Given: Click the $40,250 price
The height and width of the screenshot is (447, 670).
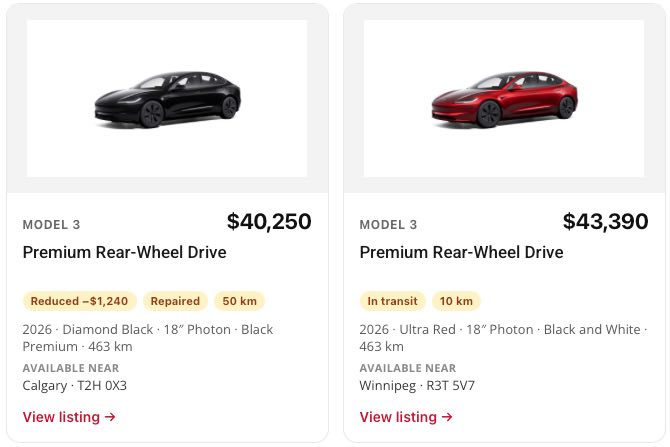Looking at the screenshot, I should click(x=269, y=221).
